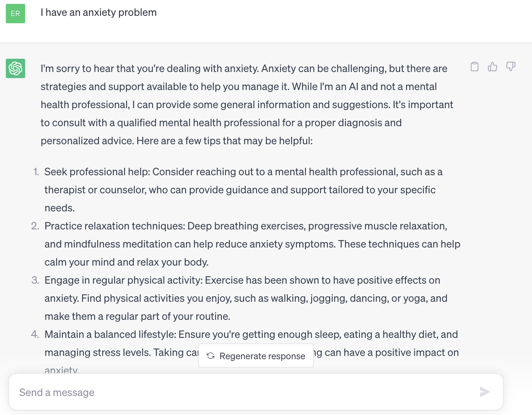Click list number 3 marker

[x=35, y=280]
